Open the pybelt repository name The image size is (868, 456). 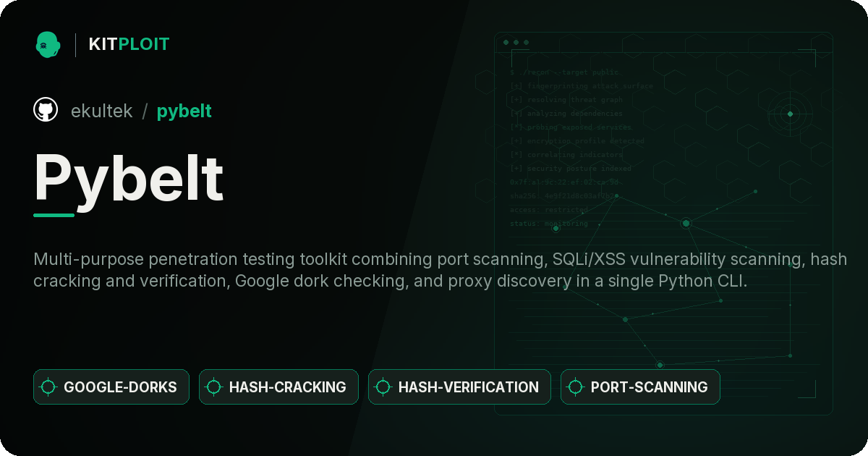(184, 111)
